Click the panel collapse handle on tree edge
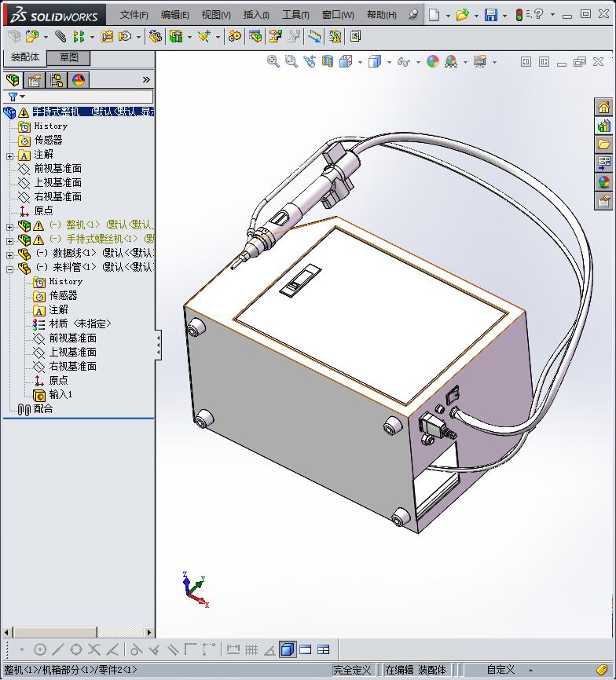Viewport: 616px width, 680px height. point(159,345)
